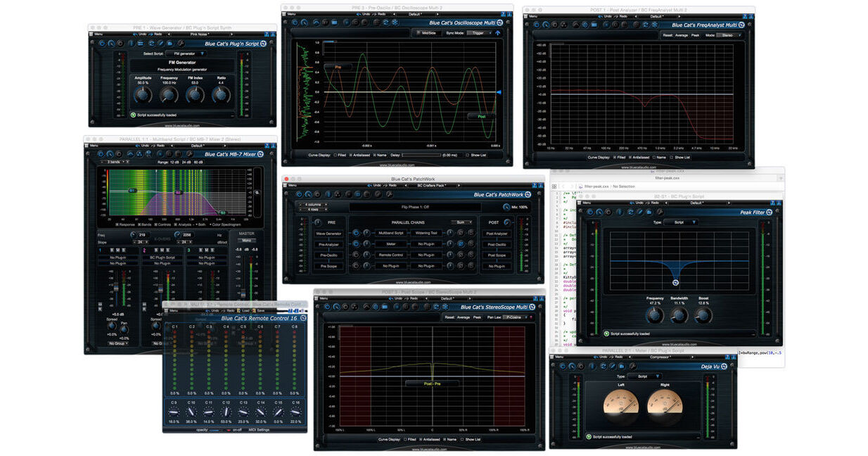Click the zoom magnifier icon in MB-7 Mixer

(x=255, y=191)
